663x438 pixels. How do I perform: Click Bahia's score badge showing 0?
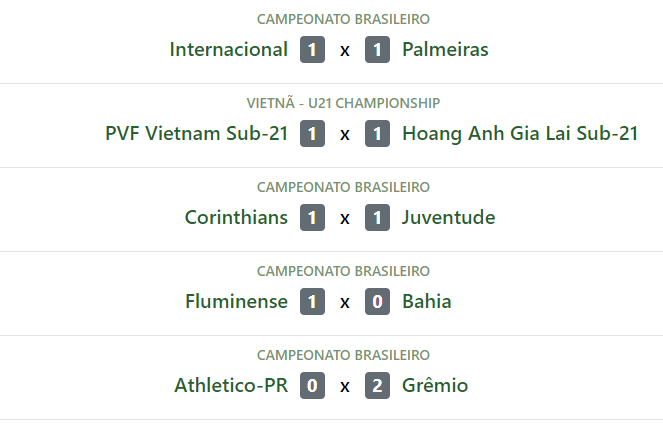click(x=377, y=302)
